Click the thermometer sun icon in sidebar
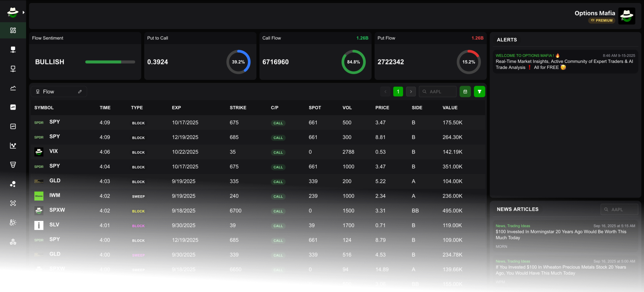 click(13, 222)
